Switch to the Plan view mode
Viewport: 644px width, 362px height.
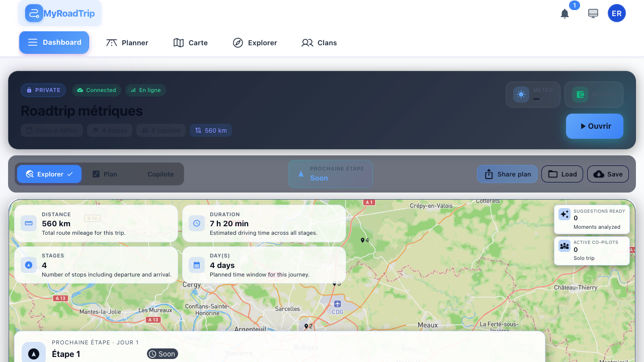coord(105,174)
